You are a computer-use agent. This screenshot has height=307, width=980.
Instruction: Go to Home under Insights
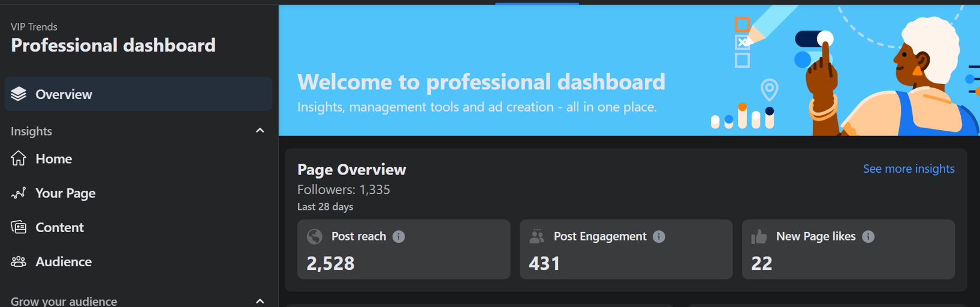(138, 158)
